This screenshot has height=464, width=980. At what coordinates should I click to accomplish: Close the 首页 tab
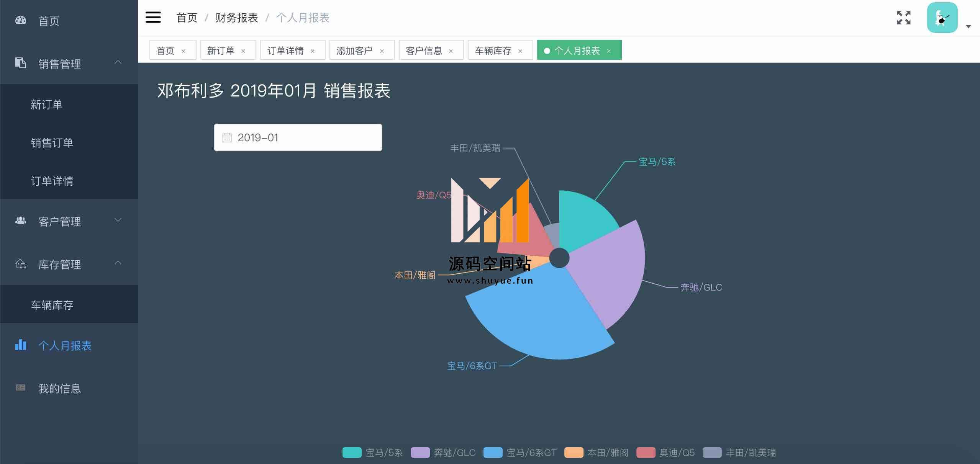click(184, 51)
